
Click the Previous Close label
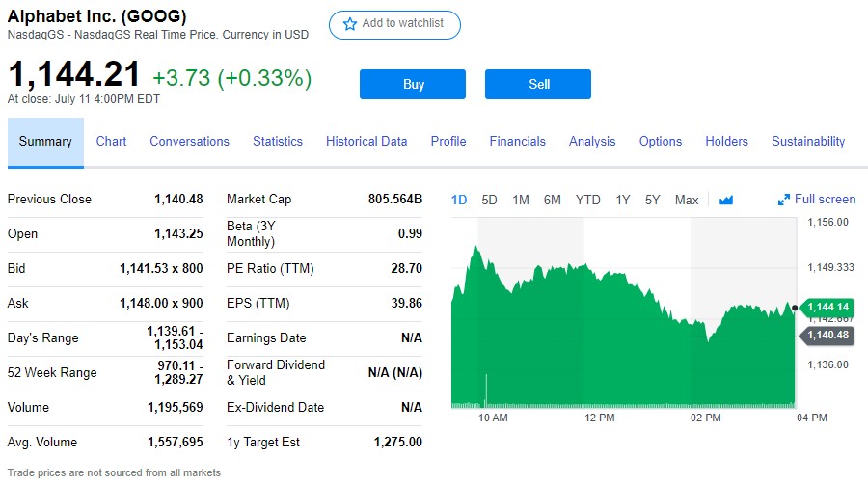pos(49,200)
